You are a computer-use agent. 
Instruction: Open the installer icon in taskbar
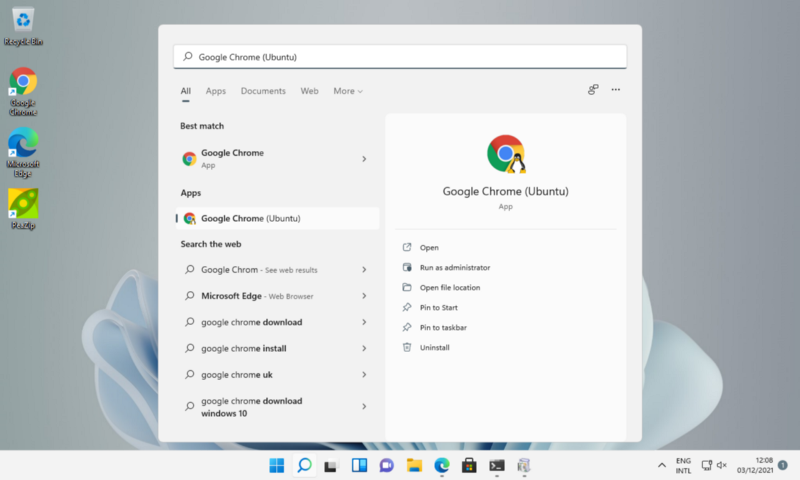524,465
